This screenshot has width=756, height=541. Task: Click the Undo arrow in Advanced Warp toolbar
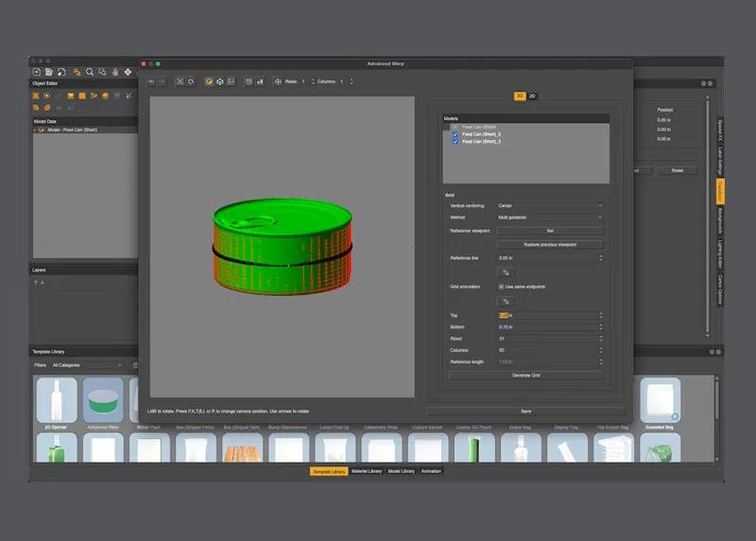(151, 81)
